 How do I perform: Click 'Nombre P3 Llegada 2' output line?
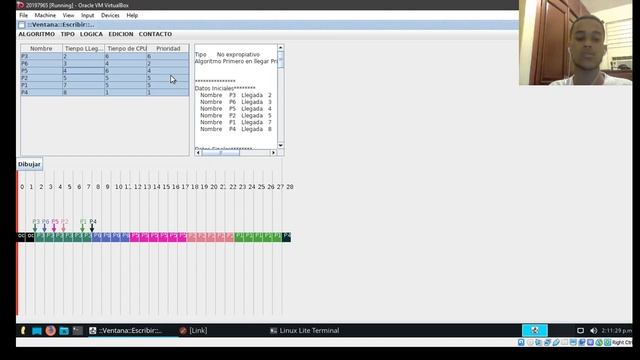tap(236, 95)
